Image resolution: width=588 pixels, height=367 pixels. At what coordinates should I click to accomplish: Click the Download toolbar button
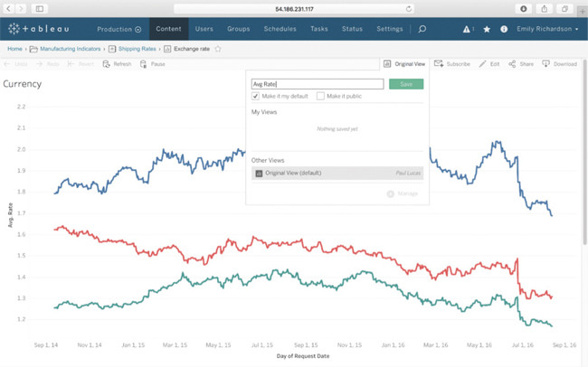click(x=559, y=64)
